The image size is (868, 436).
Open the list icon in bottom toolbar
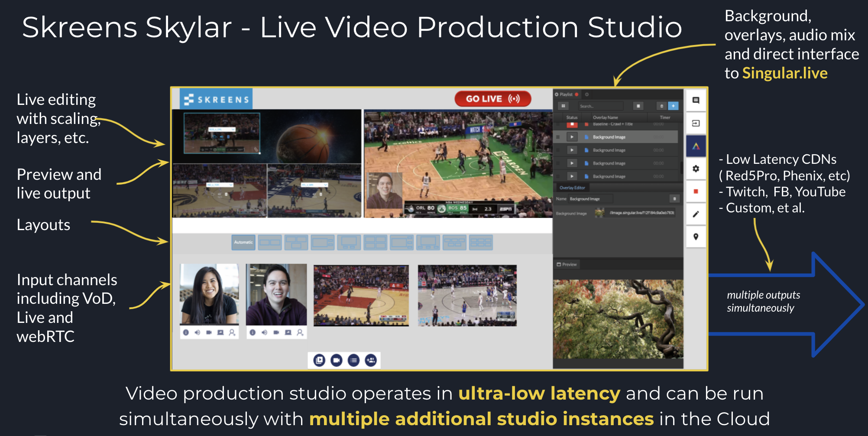click(x=354, y=360)
